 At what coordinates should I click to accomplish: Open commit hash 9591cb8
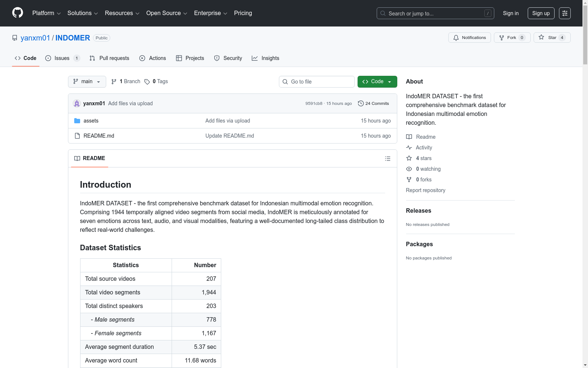[x=313, y=103]
